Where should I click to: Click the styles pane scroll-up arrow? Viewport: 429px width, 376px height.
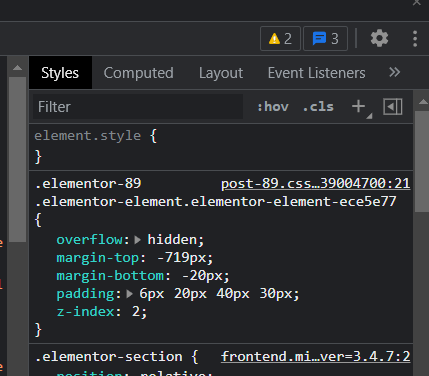click(x=423, y=102)
